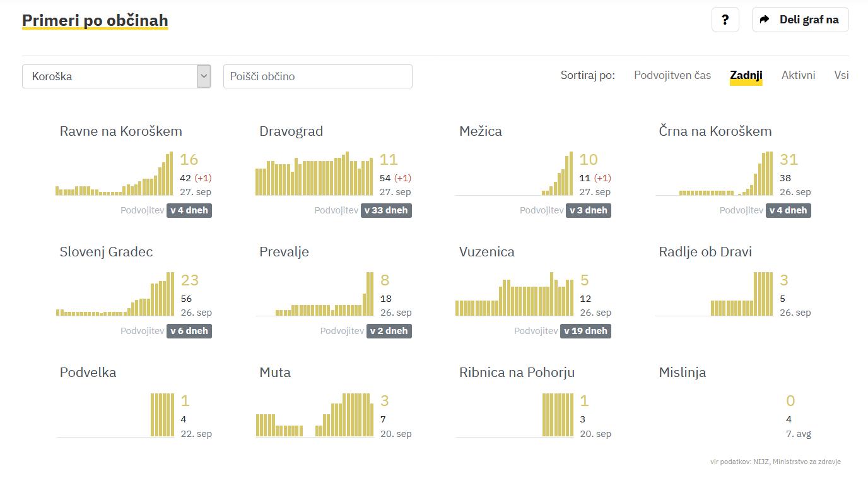Image resolution: width=868 pixels, height=478 pixels.
Task: Click the Ravne na Koroškem bar chart
Action: click(x=114, y=174)
